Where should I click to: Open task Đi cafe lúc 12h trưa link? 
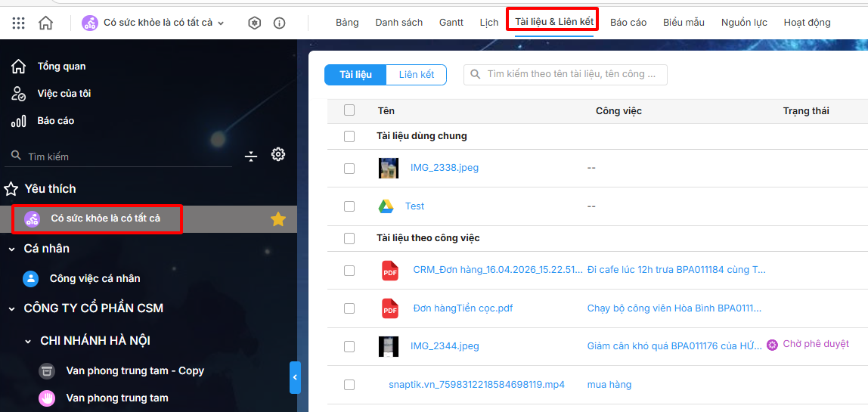click(677, 270)
